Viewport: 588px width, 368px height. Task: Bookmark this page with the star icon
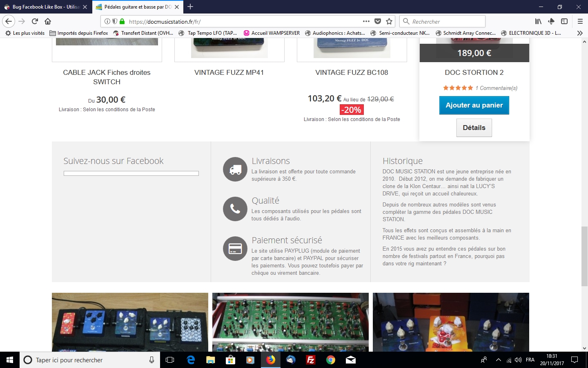point(389,21)
